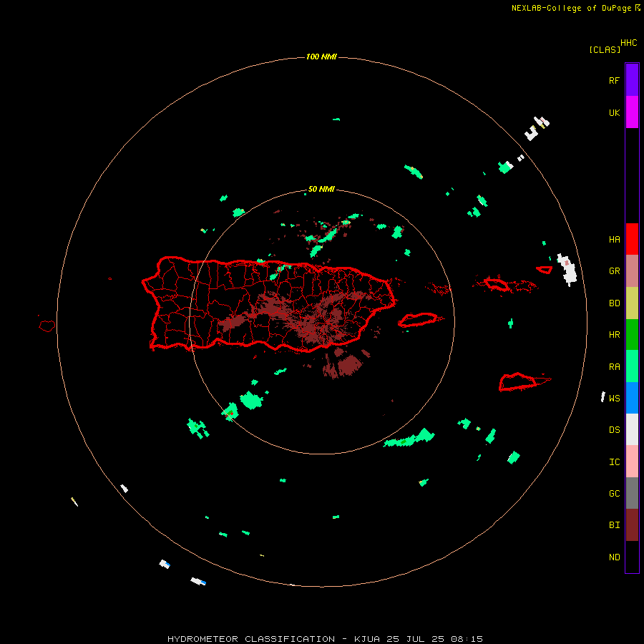Click the BI dark red legend swatch

point(632,525)
